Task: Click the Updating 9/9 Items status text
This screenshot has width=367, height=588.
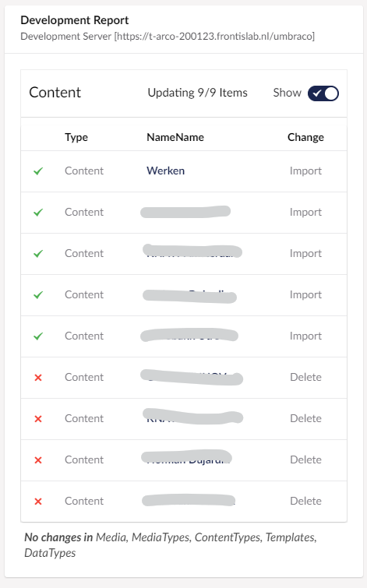Action: click(197, 93)
